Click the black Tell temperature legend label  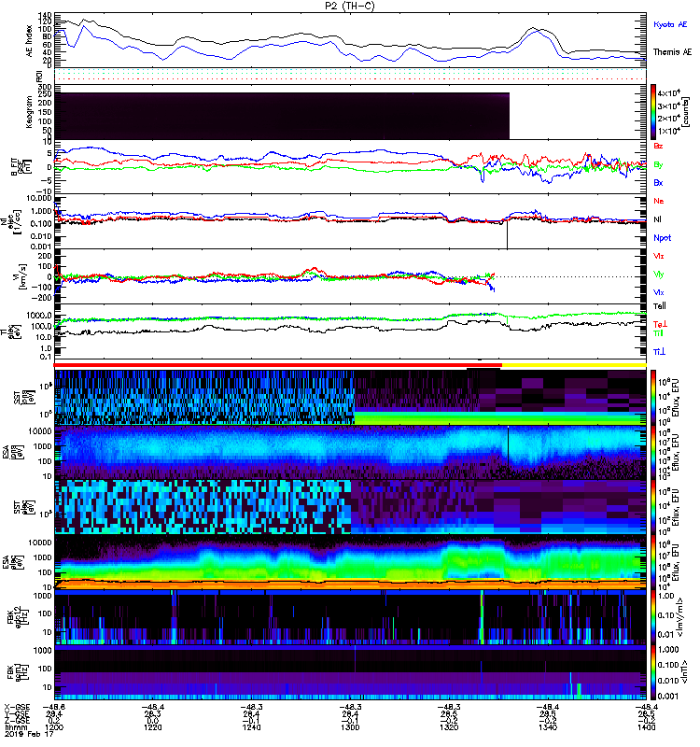pos(659,305)
